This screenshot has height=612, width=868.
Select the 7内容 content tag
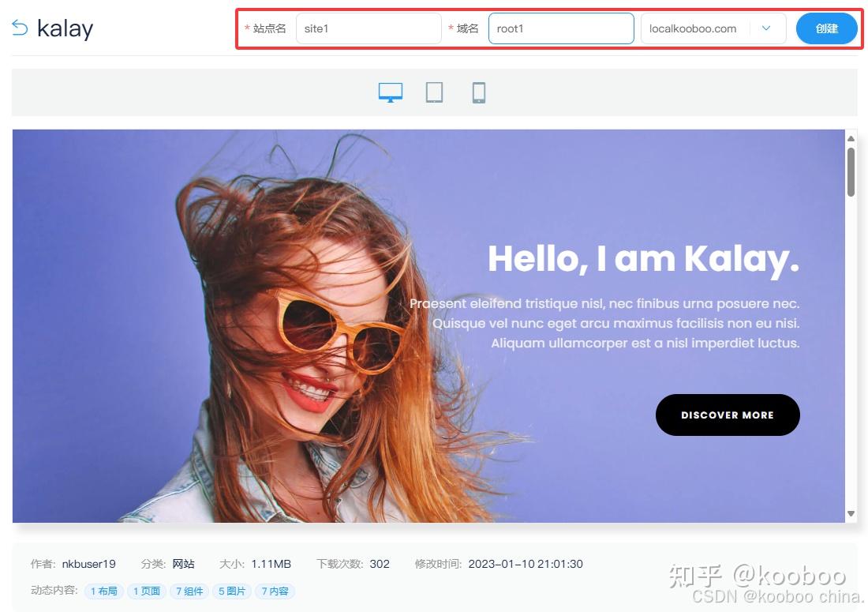(275, 591)
